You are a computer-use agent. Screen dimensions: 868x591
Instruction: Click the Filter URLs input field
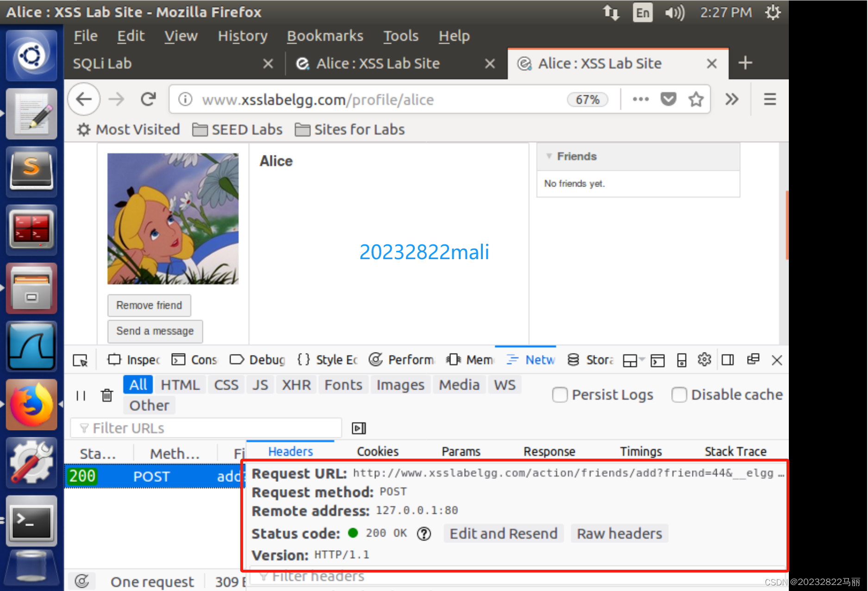[206, 428]
